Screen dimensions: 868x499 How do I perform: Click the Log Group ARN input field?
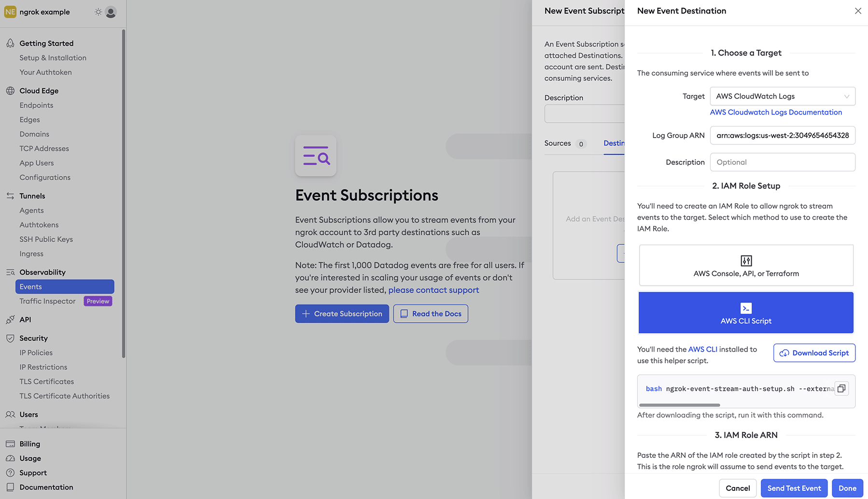[783, 135]
